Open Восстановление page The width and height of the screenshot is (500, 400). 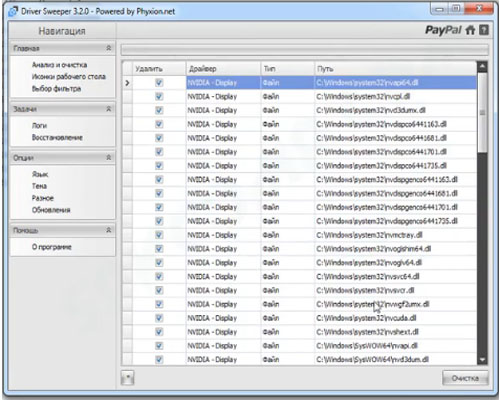tap(57, 137)
